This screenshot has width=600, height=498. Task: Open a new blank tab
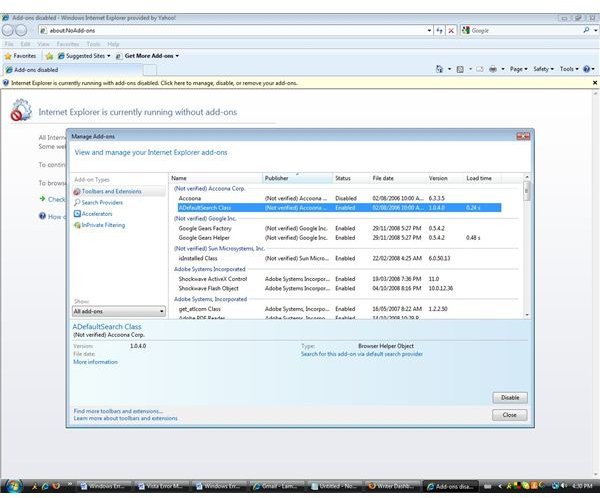[x=150, y=70]
